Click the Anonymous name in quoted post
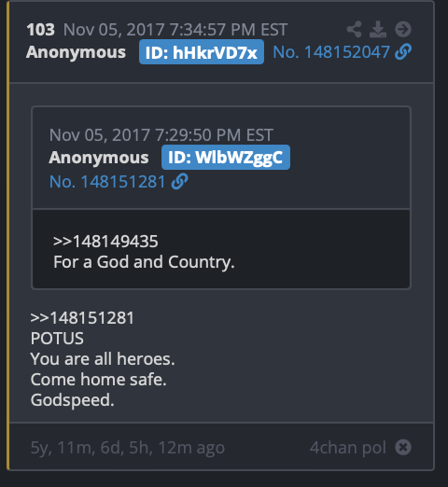The width and height of the screenshot is (448, 487). click(99, 158)
